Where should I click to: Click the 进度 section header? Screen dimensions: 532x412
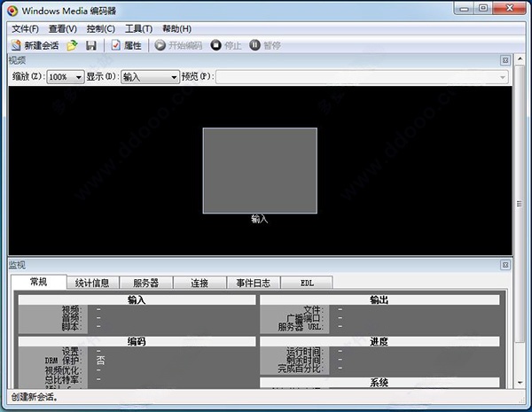point(379,341)
